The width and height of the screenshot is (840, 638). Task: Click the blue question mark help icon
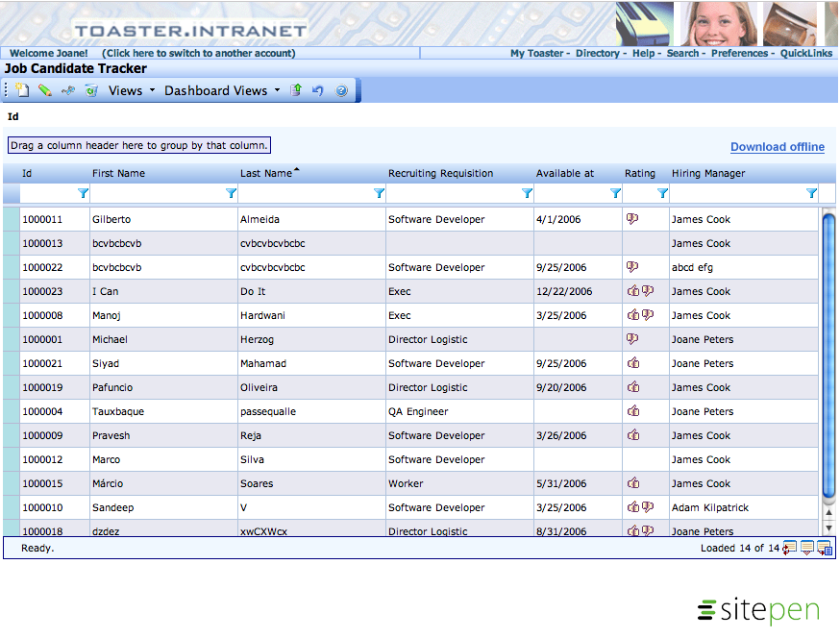click(341, 90)
